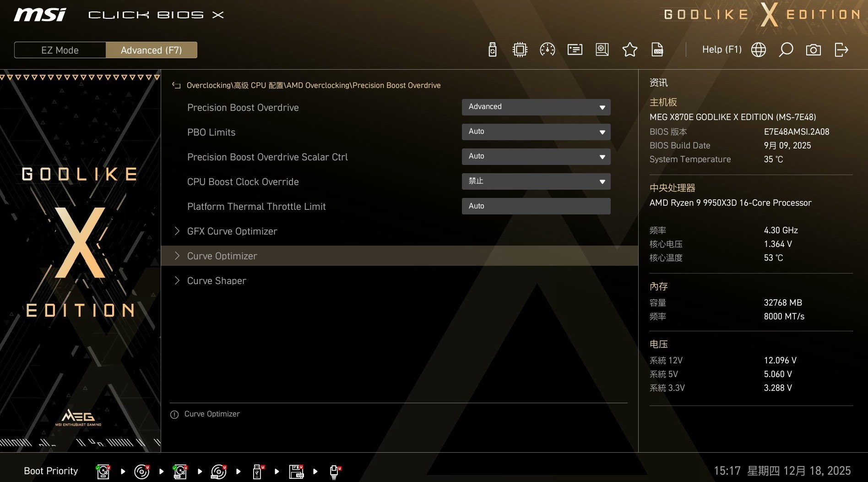868x482 pixels.
Task: Click the exit door icon
Action: tap(841, 49)
